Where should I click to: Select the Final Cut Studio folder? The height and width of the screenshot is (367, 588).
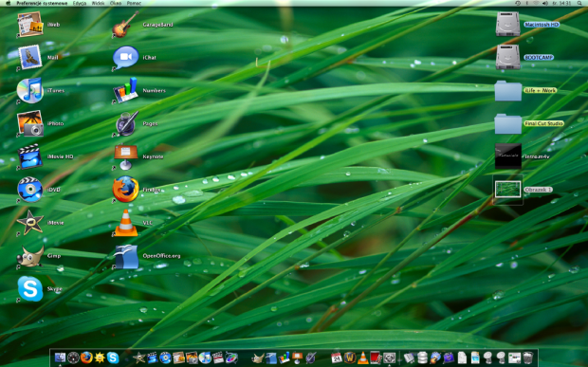(507, 123)
